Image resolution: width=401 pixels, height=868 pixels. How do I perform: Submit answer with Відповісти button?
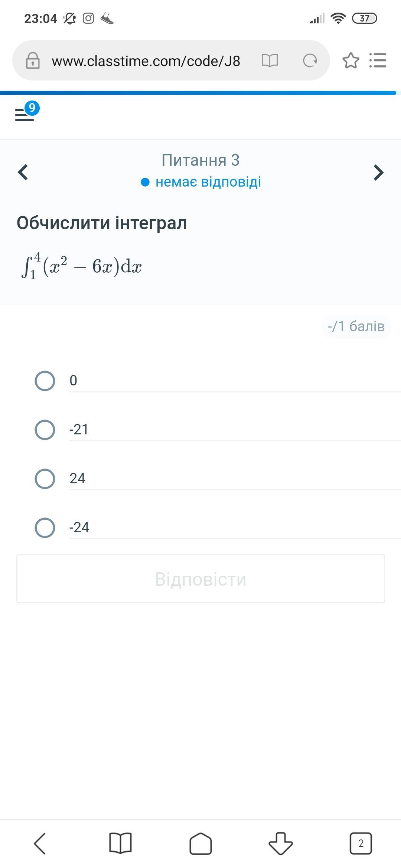200,579
